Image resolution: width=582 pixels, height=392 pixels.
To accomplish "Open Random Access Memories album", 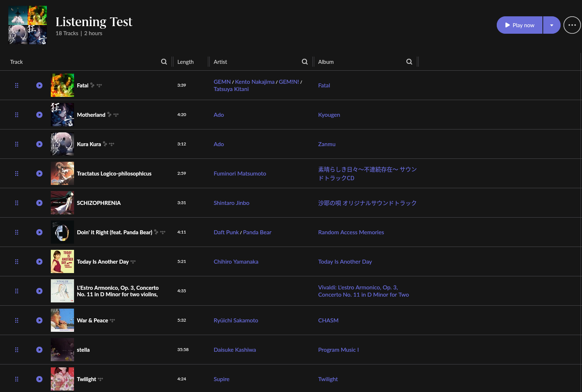I will (x=351, y=232).
